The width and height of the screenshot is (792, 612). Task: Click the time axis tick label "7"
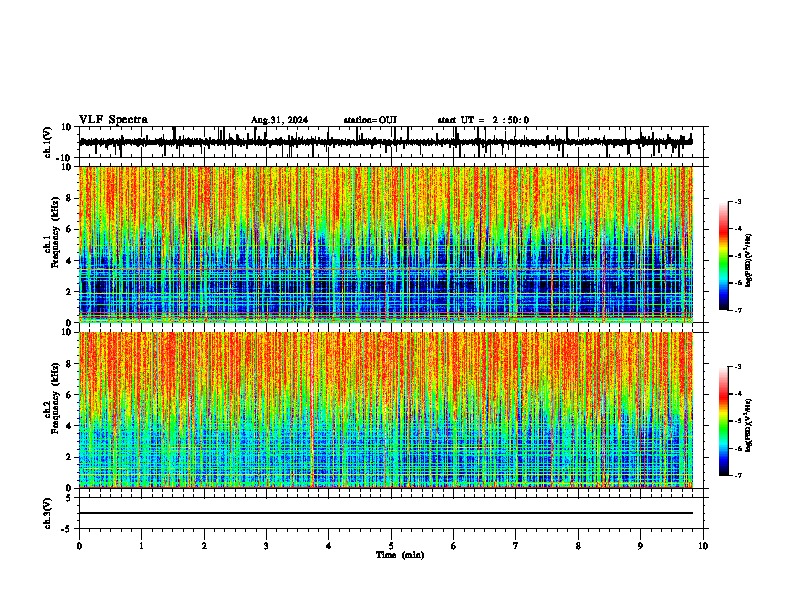coord(516,546)
